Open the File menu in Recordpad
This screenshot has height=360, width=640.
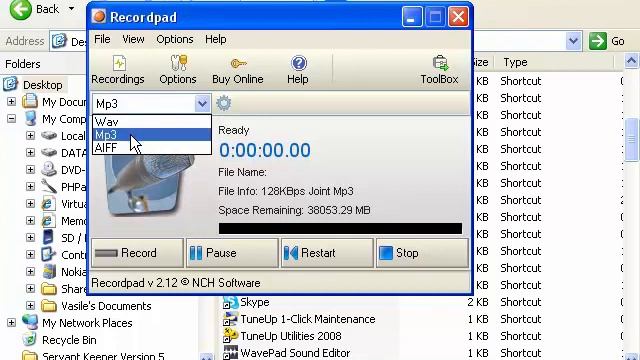pos(102,39)
